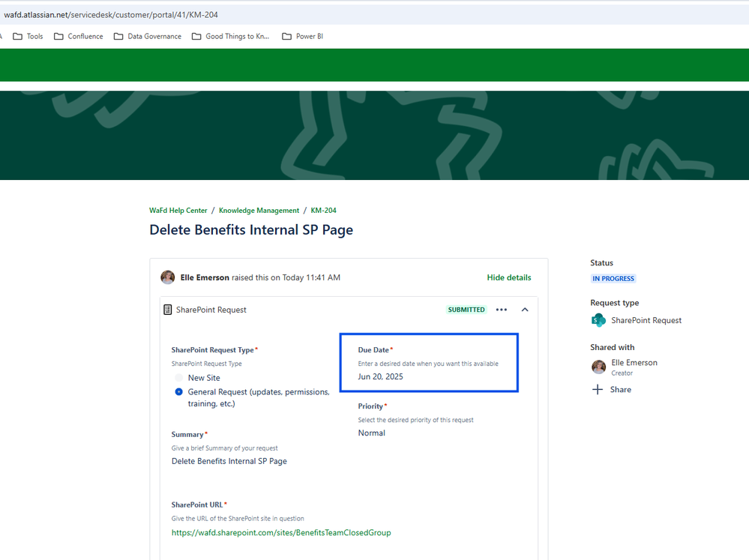Click the plus icon to share request
Viewport: 749px width, 560px height.
tap(598, 389)
